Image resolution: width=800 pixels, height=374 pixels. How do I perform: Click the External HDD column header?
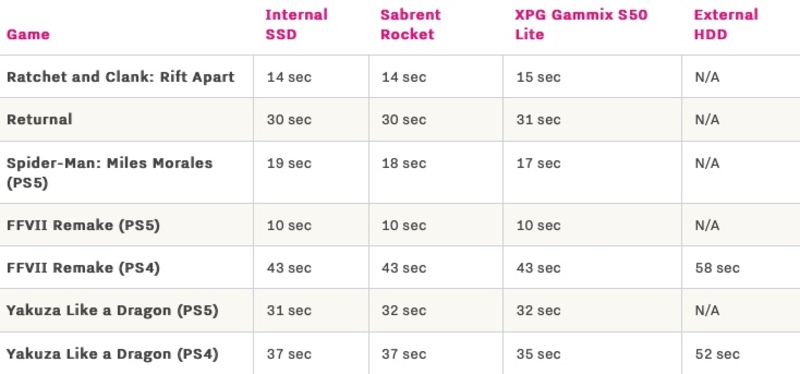pos(726,24)
